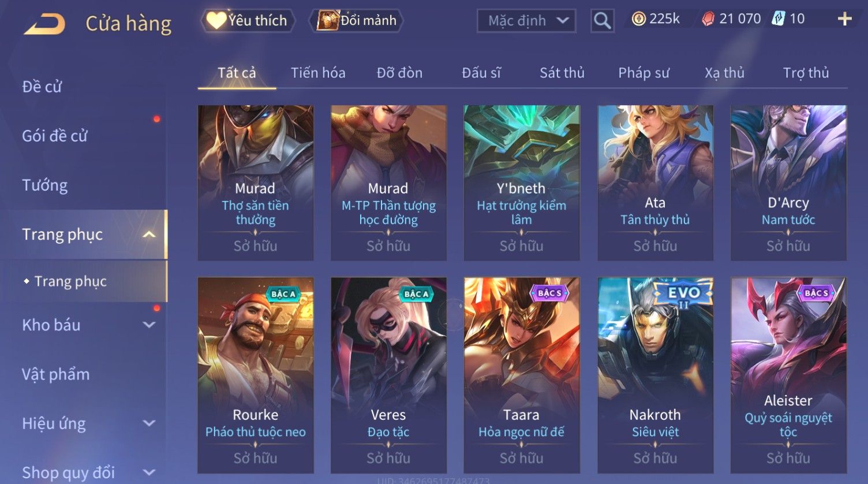Select Taara Hỏa ngọc nữ đế card
The height and width of the screenshot is (484, 868).
point(522,375)
